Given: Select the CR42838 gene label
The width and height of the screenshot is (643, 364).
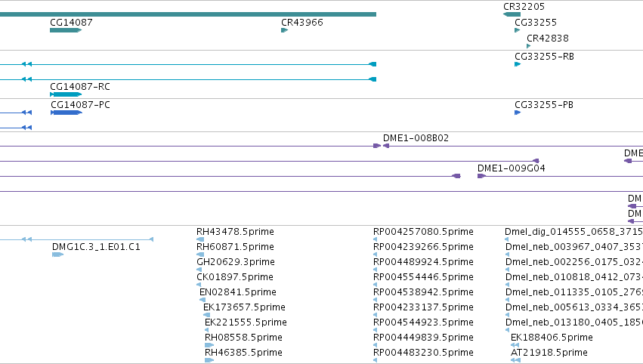Looking at the screenshot, I should coord(548,38).
